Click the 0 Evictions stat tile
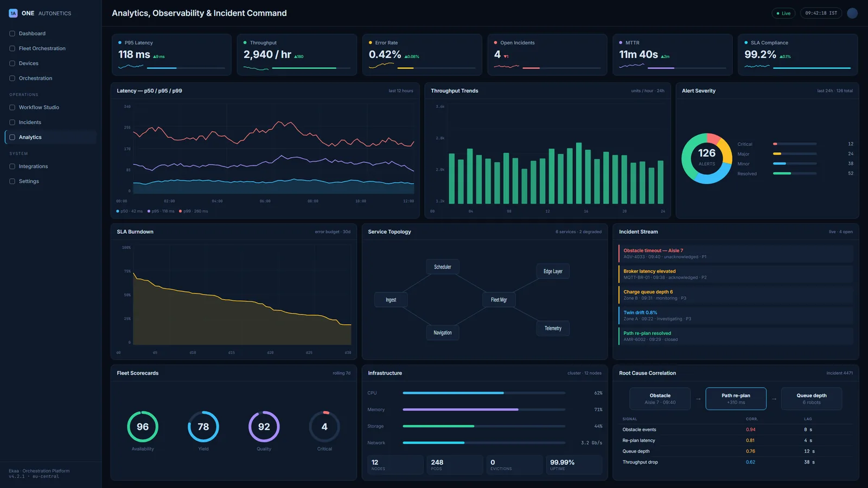 tap(515, 465)
